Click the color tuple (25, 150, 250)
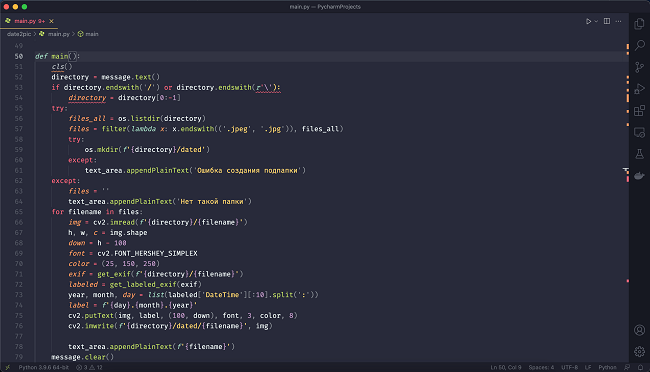This screenshot has height=372, width=650. click(131, 264)
